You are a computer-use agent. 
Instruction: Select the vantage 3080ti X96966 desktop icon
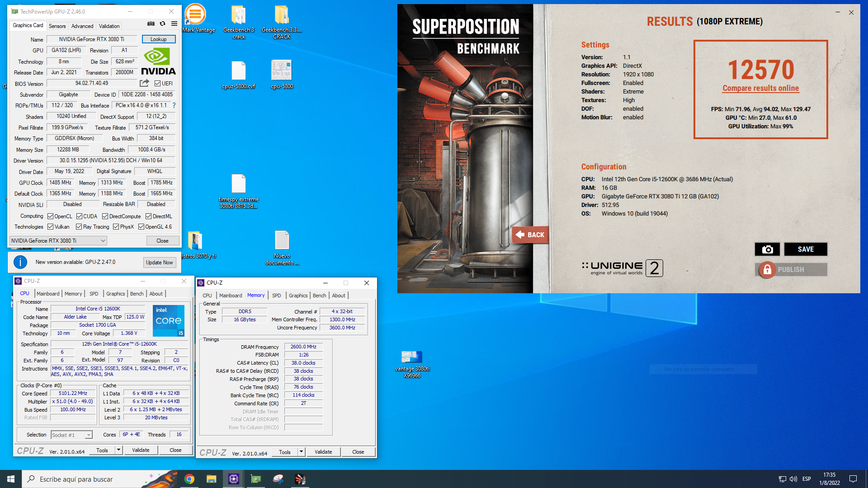(412, 357)
